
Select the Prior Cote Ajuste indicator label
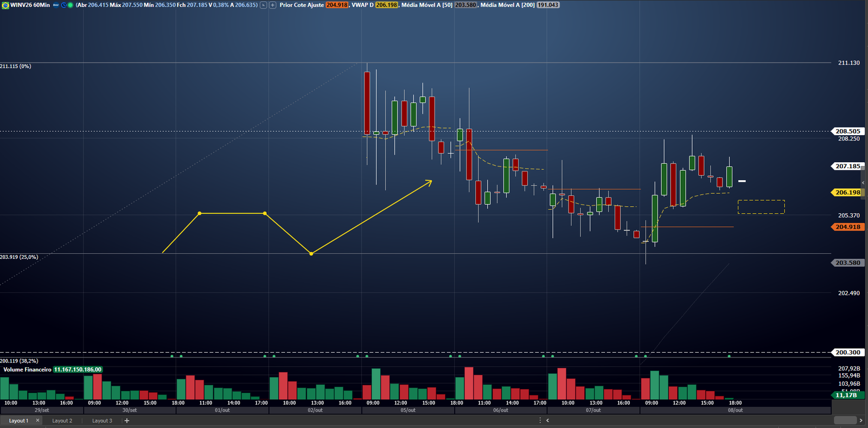click(x=302, y=5)
